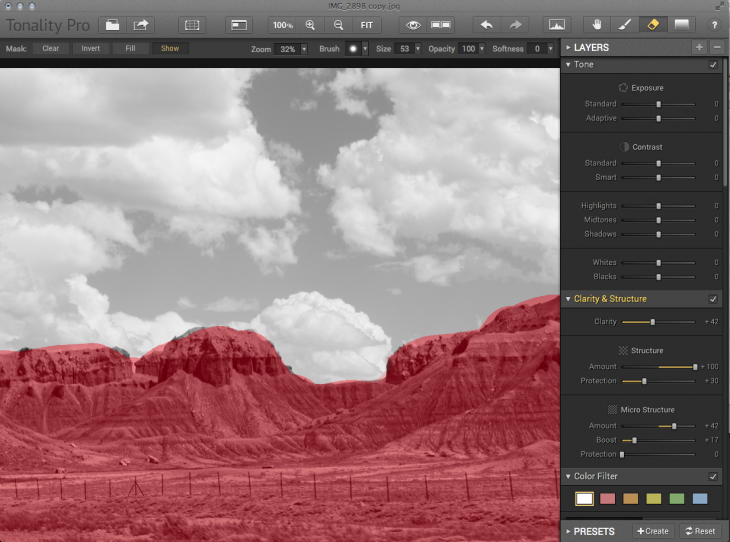Click the zoom out magnifier icon
The image size is (730, 542).
point(338,24)
